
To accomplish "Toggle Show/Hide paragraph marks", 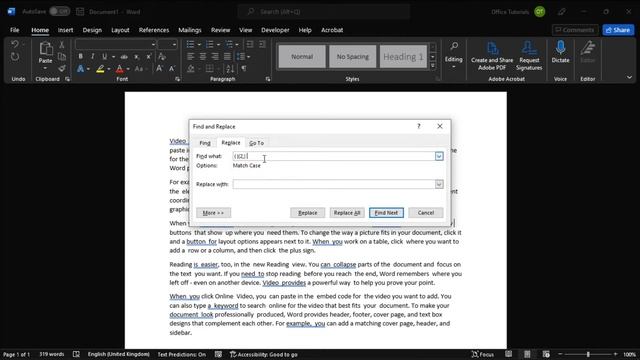I will (x=244, y=69).
